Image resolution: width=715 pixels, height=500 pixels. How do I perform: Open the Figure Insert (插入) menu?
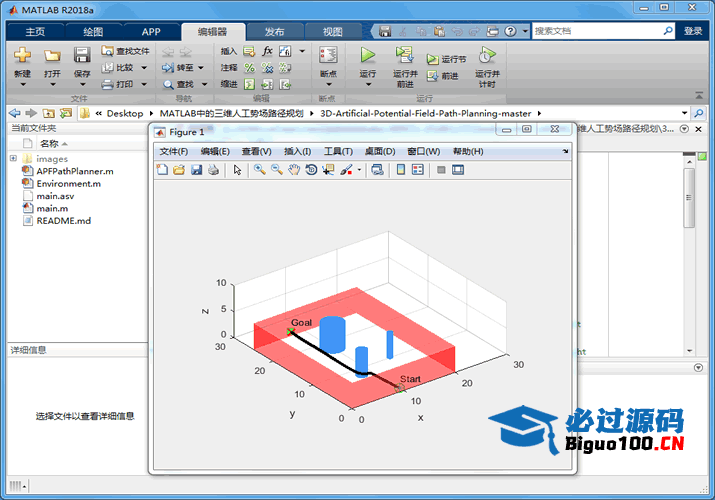point(297,151)
